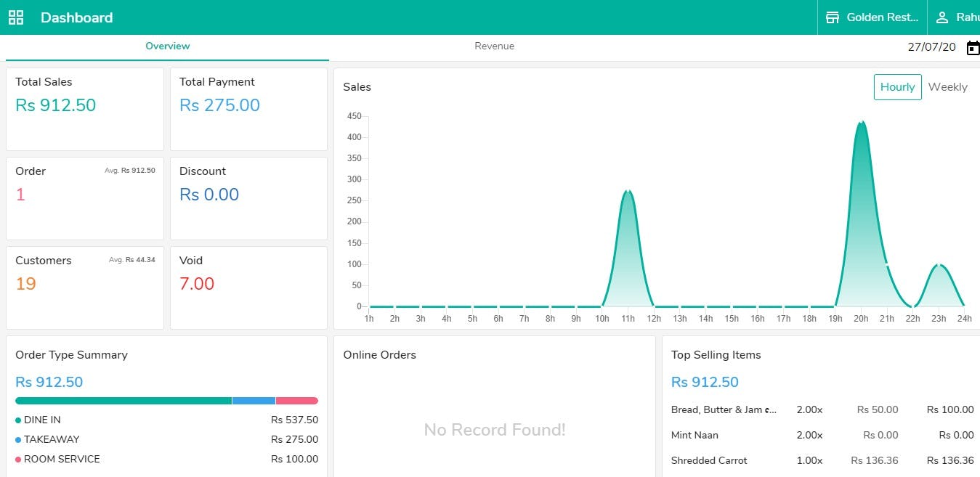Switch to the Revenue tab

[495, 45]
